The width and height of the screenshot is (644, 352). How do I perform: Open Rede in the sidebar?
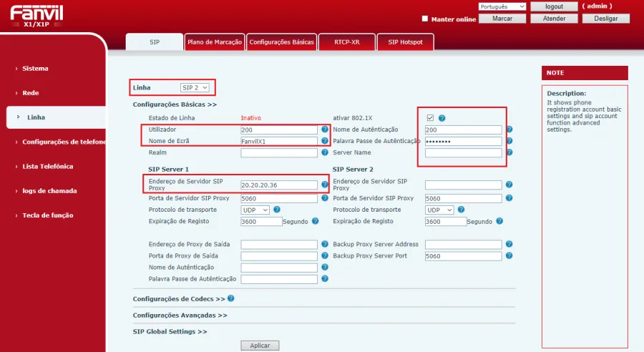30,93
